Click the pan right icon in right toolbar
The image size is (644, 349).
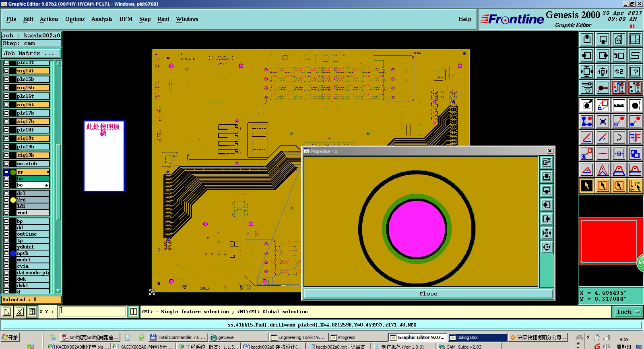pyautogui.click(x=603, y=55)
